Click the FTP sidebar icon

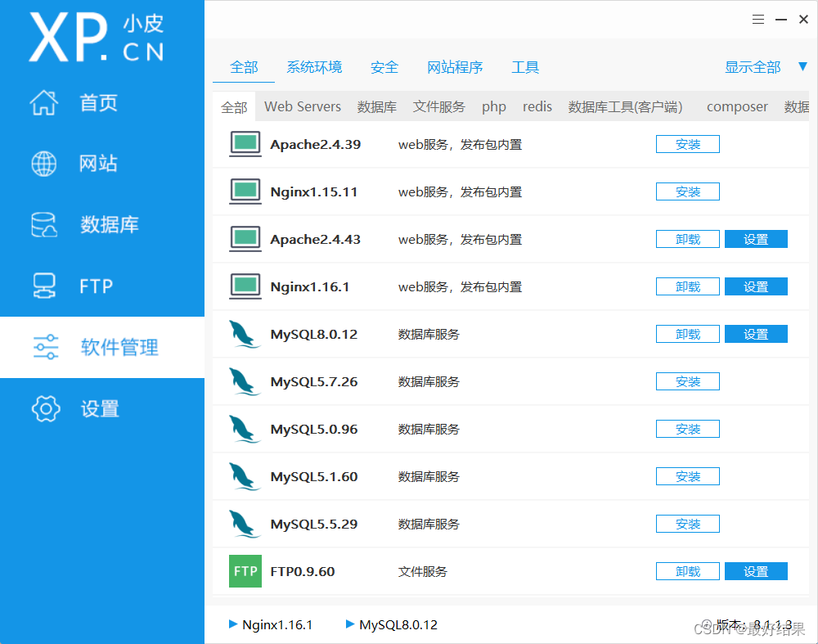pyautogui.click(x=44, y=286)
